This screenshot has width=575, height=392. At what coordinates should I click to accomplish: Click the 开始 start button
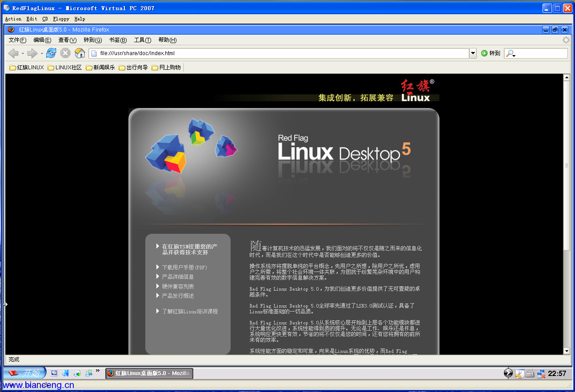(24, 373)
